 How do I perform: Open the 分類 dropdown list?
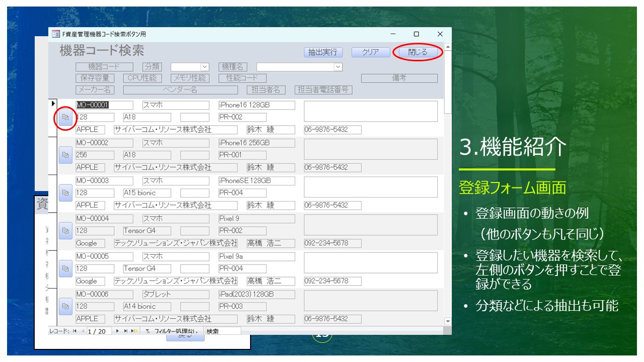tap(204, 67)
